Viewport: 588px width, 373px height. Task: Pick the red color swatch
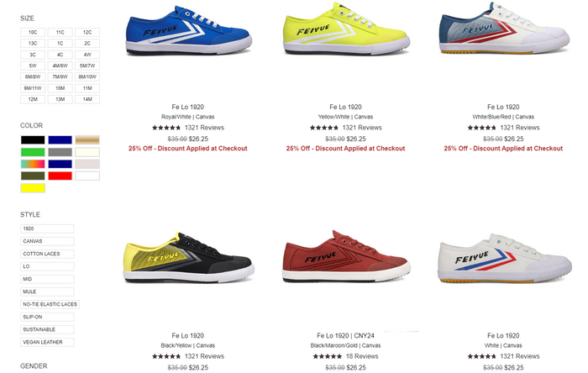(60, 176)
